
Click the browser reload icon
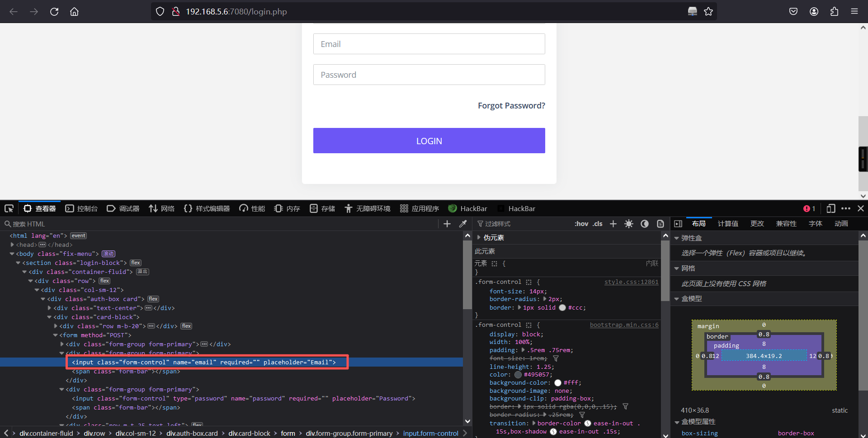(54, 11)
